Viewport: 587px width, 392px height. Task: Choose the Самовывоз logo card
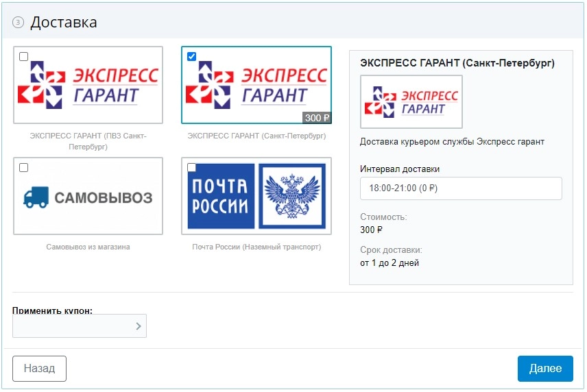pyautogui.click(x=88, y=196)
